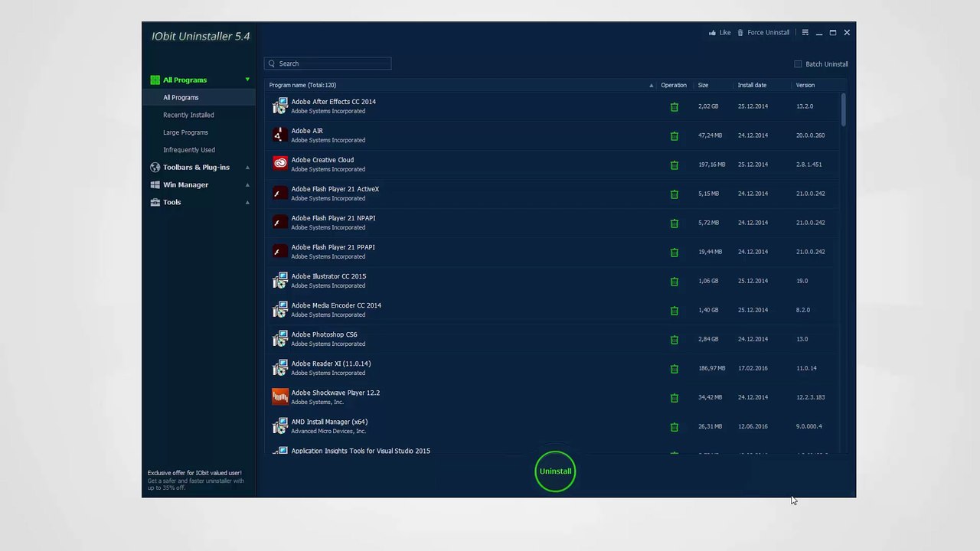Click trash icon for Adobe Shockwave Player
Screen dimensions: 980x551
675,398
